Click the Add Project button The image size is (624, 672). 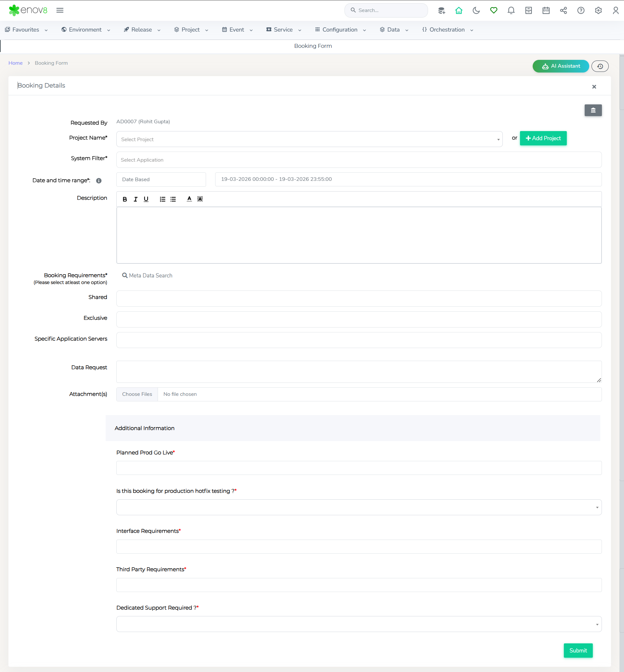543,138
